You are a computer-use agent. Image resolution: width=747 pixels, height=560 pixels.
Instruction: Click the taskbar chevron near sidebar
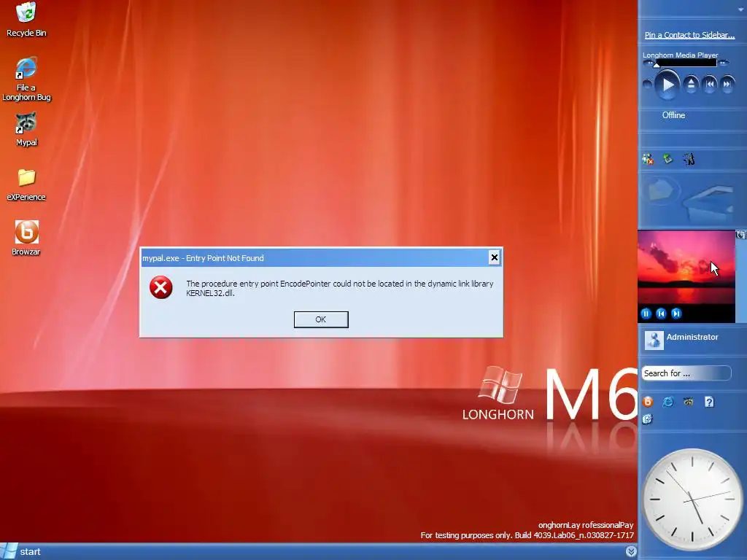pos(631,551)
